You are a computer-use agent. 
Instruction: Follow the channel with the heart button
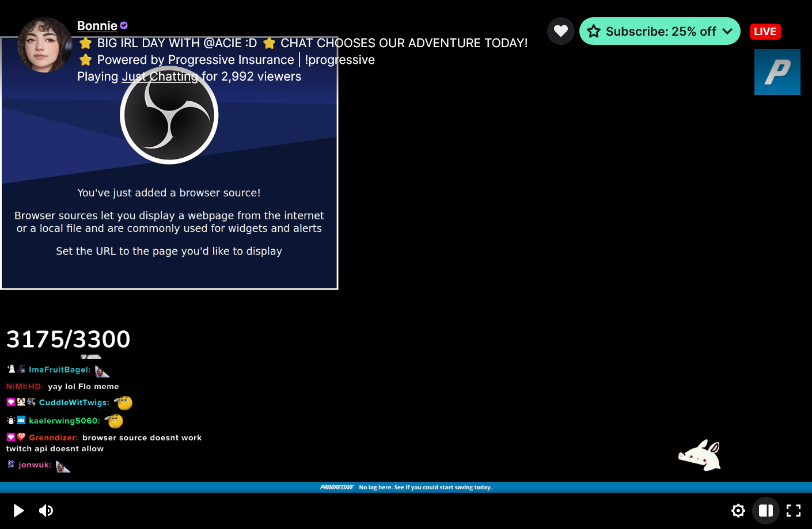tap(561, 31)
